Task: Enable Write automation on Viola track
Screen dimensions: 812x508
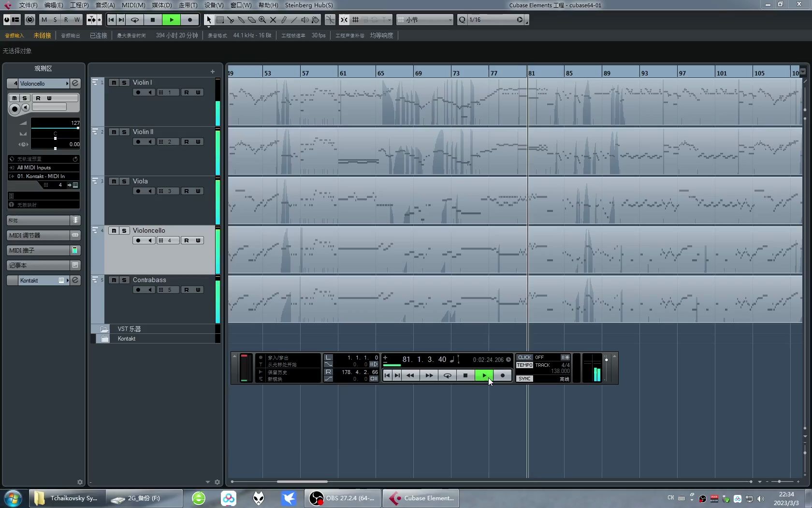Action: (198, 191)
